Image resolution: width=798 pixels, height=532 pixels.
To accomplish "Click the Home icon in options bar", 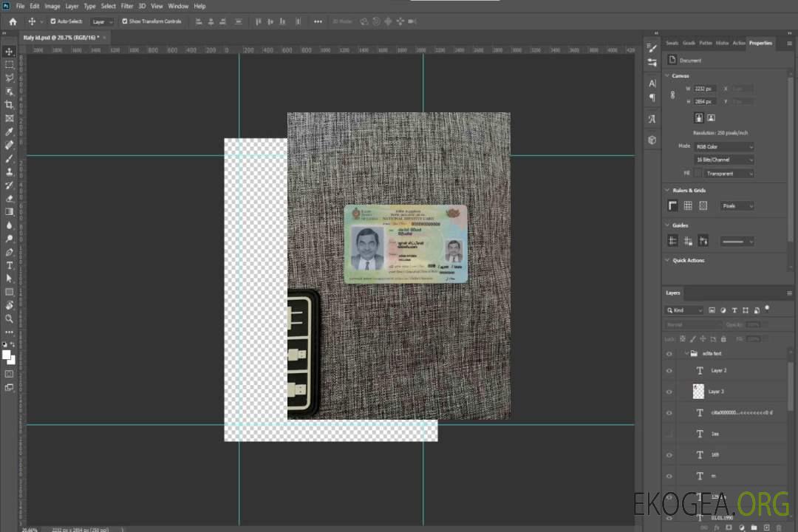I will 13,21.
